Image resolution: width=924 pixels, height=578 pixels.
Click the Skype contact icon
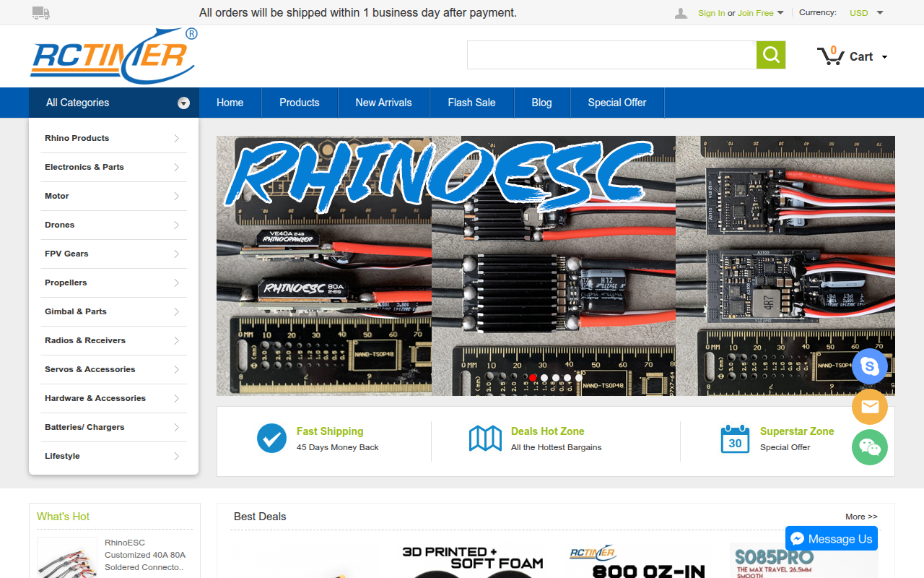(x=870, y=366)
